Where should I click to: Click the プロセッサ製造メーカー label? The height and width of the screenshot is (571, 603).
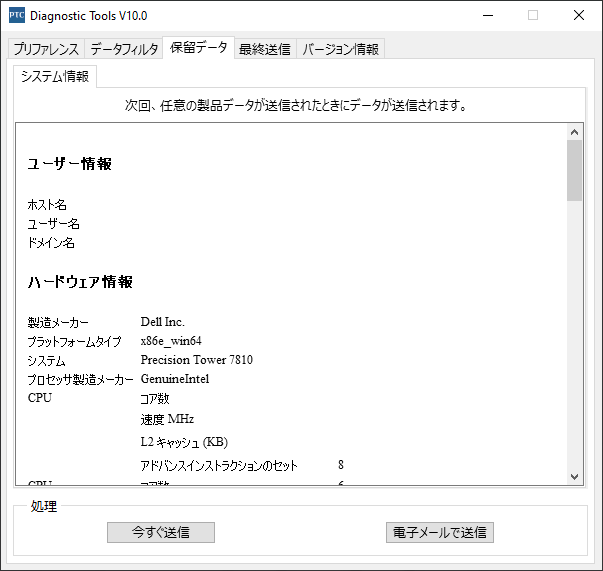click(80, 380)
